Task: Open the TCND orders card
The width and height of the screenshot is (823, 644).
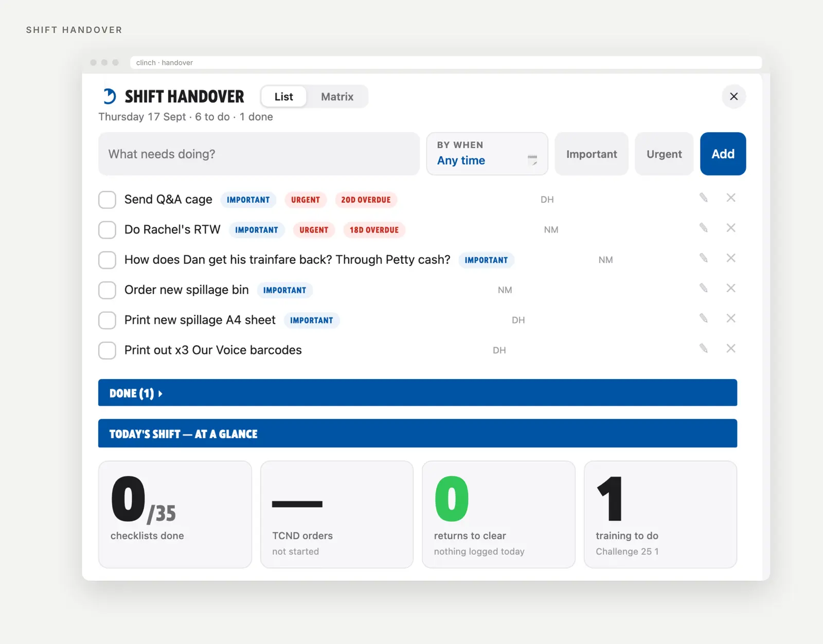Action: click(x=337, y=514)
